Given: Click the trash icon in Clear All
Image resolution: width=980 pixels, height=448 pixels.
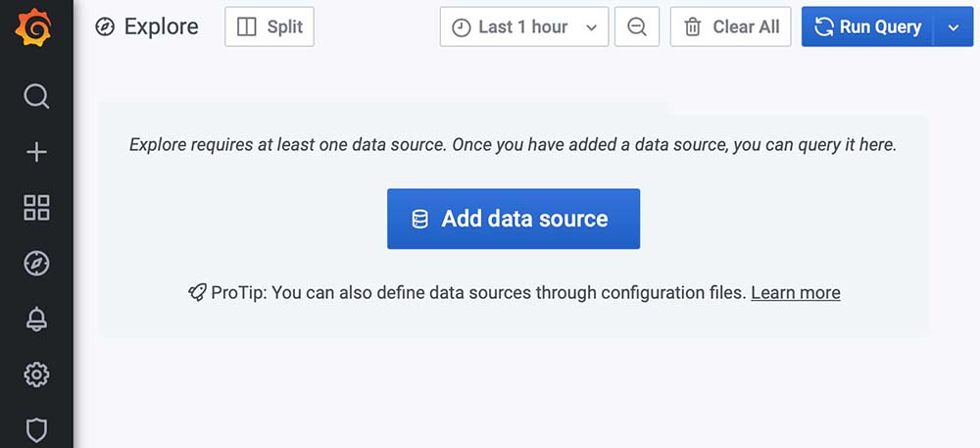Looking at the screenshot, I should point(693,27).
